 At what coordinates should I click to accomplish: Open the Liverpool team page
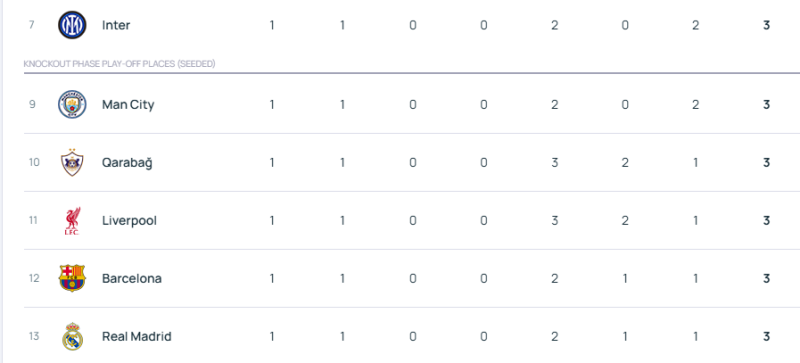tap(129, 221)
